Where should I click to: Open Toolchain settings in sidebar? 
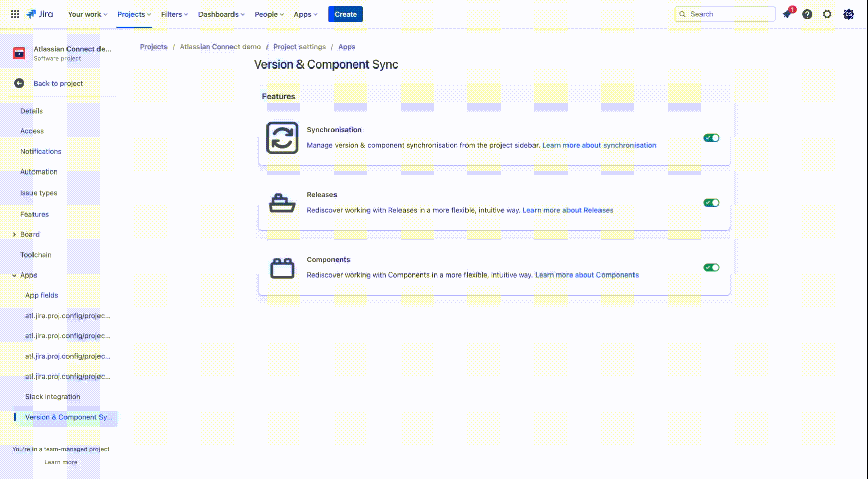(x=36, y=255)
